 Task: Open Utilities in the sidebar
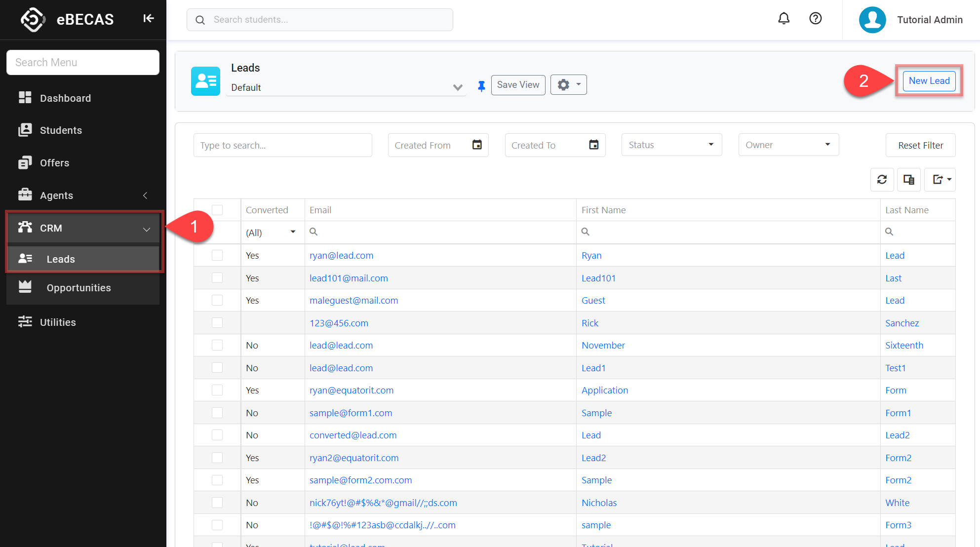pyautogui.click(x=83, y=322)
